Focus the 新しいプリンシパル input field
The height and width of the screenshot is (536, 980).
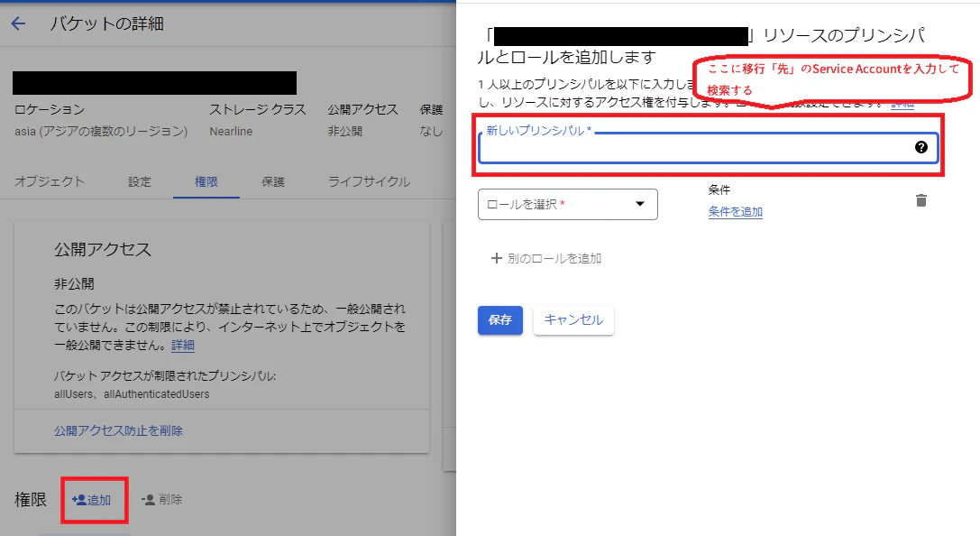708,148
